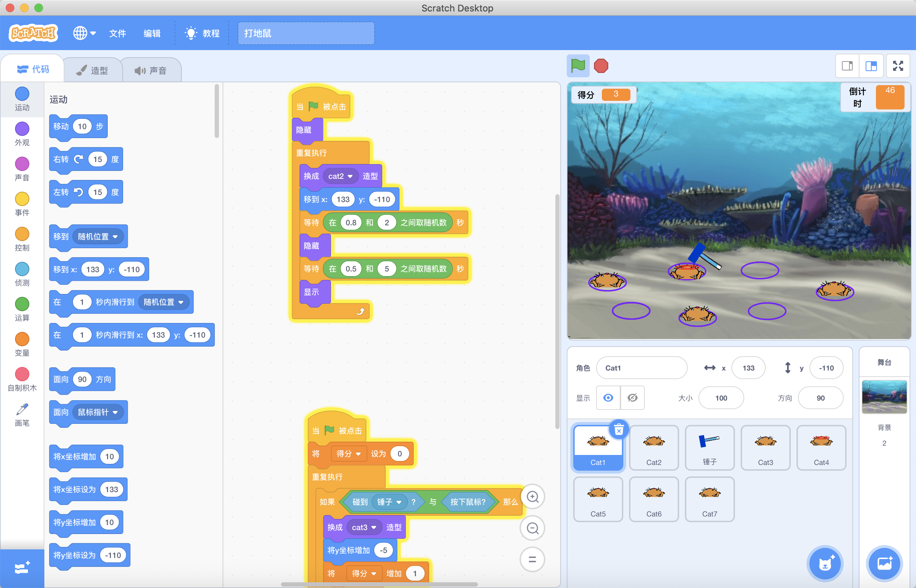
Task: Reset workspace zoom to default
Action: [x=532, y=559]
